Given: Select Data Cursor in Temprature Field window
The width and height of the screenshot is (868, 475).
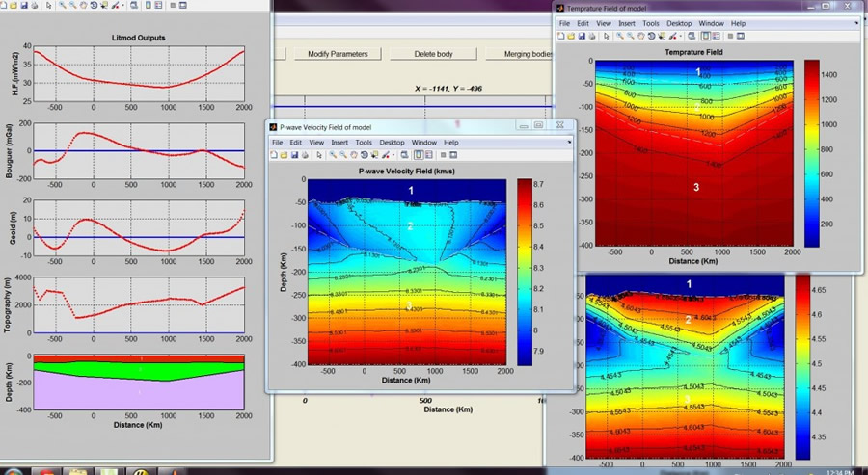Looking at the screenshot, I should (662, 36).
